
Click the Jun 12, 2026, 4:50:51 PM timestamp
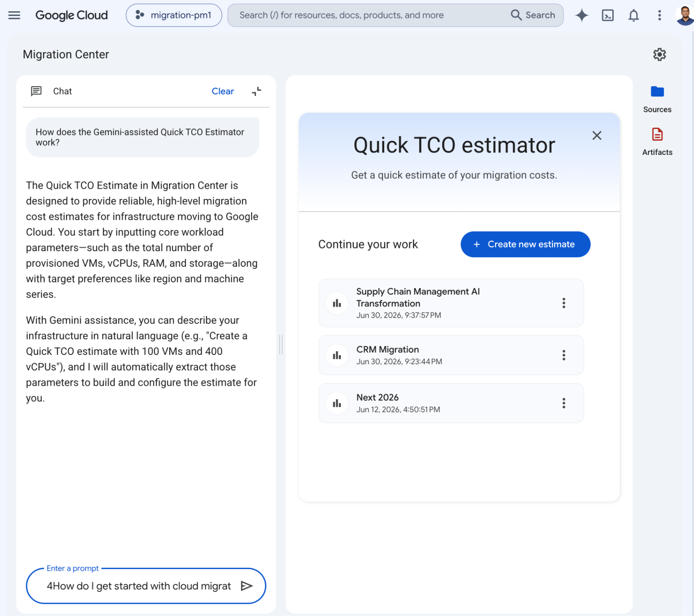[x=398, y=409]
